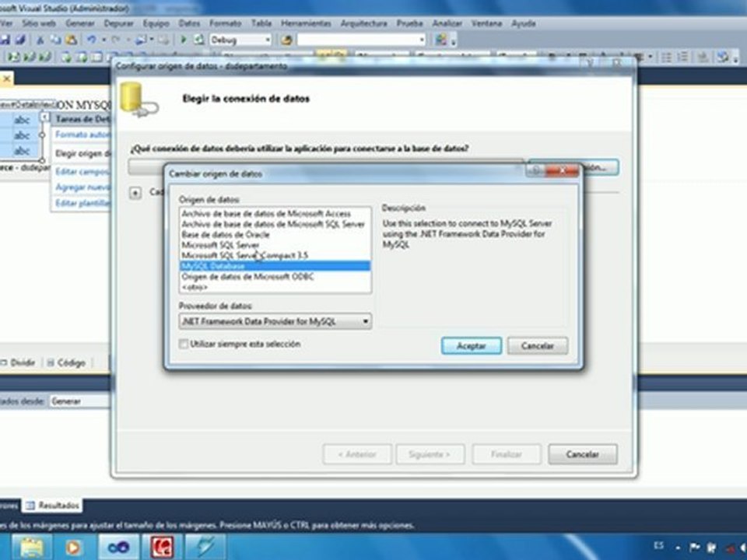Click the Paste clipboard icon
Viewport: 747px width, 560px height.
(71, 40)
